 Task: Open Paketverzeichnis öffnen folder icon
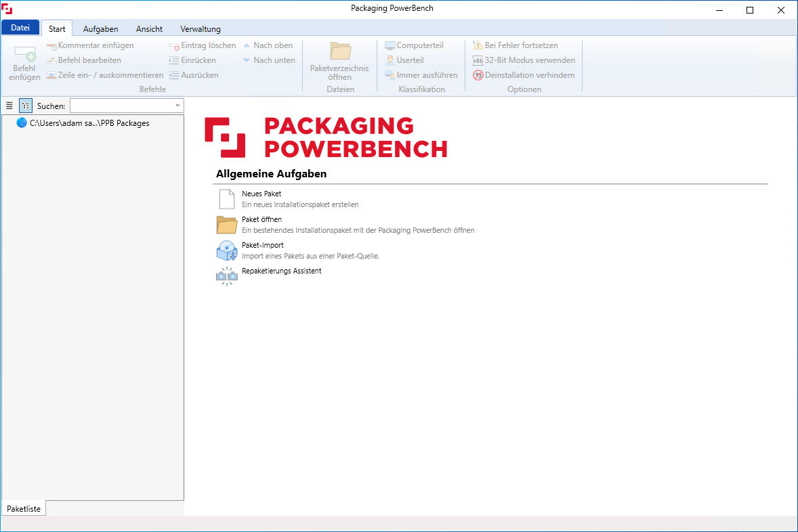click(340, 51)
